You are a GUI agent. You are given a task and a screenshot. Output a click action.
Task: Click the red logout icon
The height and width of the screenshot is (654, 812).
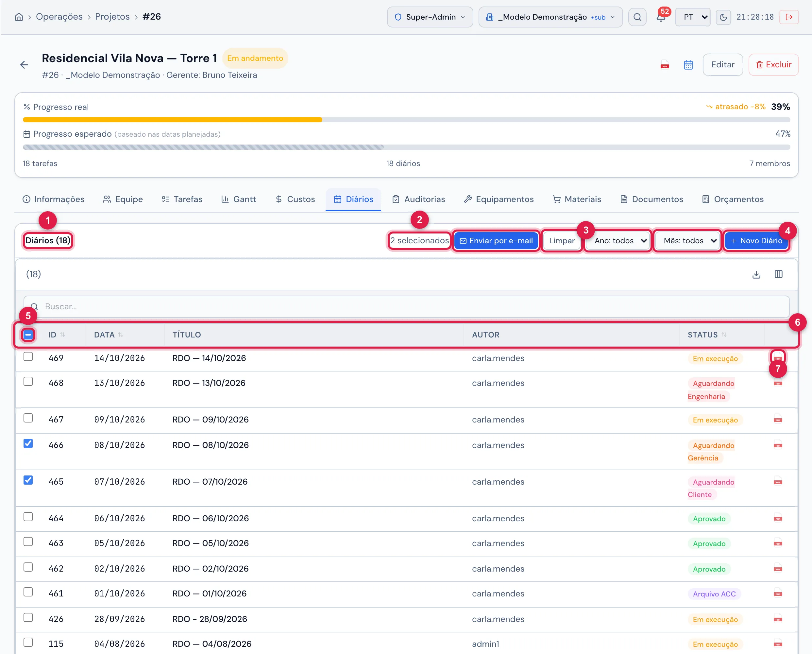click(789, 17)
